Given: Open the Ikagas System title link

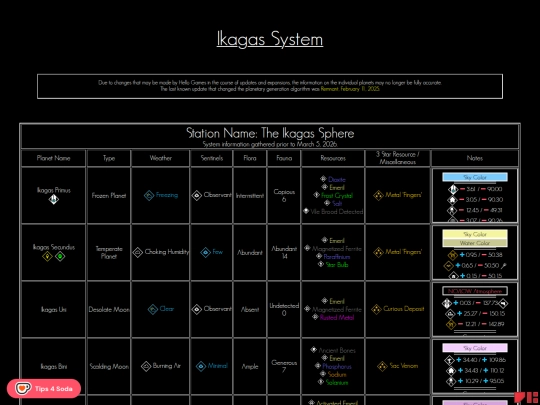Looking at the screenshot, I should (270, 39).
